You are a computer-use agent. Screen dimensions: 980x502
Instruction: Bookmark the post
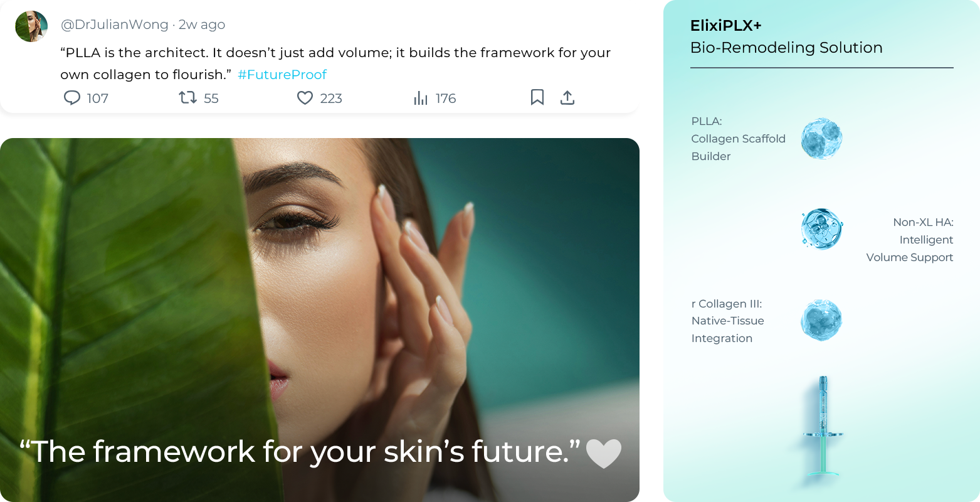pos(537,97)
